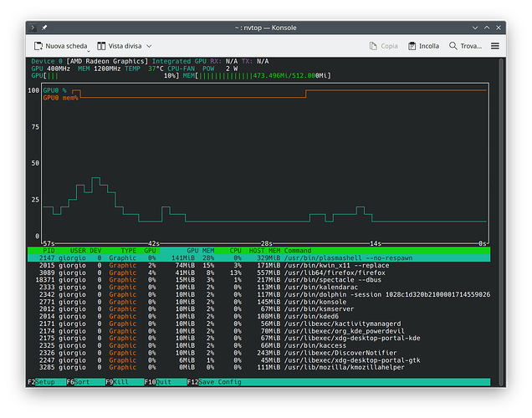This screenshot has height=418, width=532.
Task: Open the Nuova scheda dropdown arrow
Action: click(x=89, y=51)
